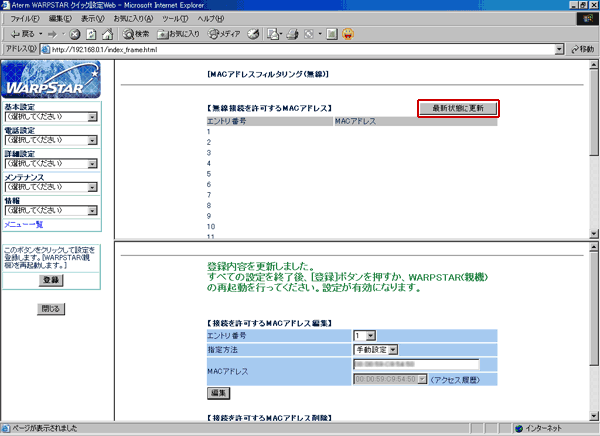Click the 登録 register button
The height and width of the screenshot is (436, 600).
coord(51,280)
